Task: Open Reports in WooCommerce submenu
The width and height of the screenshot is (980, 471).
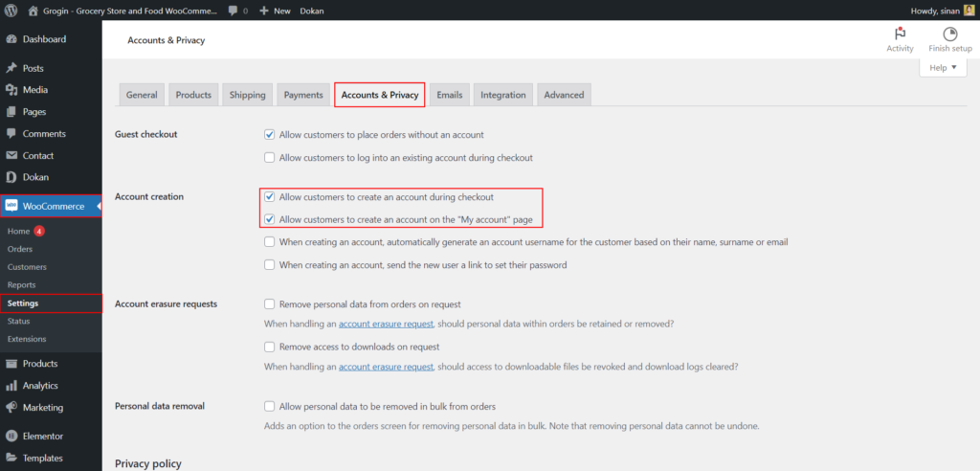Action: click(x=21, y=285)
